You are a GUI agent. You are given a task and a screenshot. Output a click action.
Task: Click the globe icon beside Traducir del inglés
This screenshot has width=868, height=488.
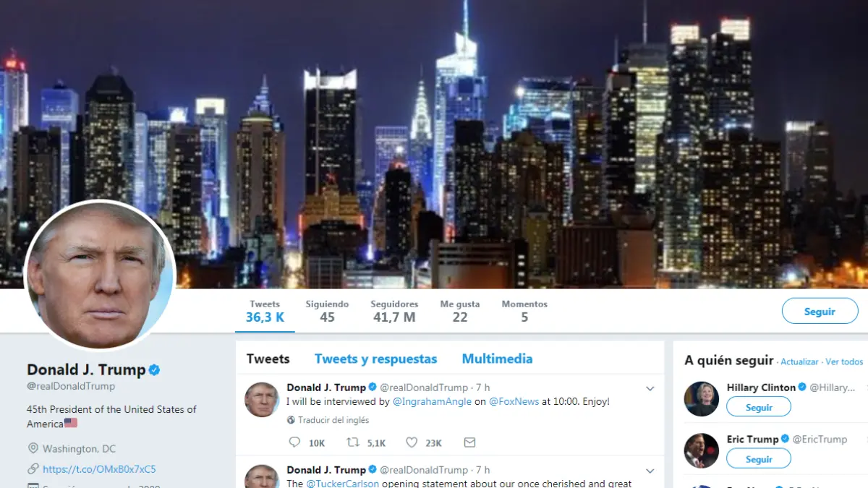tap(291, 420)
